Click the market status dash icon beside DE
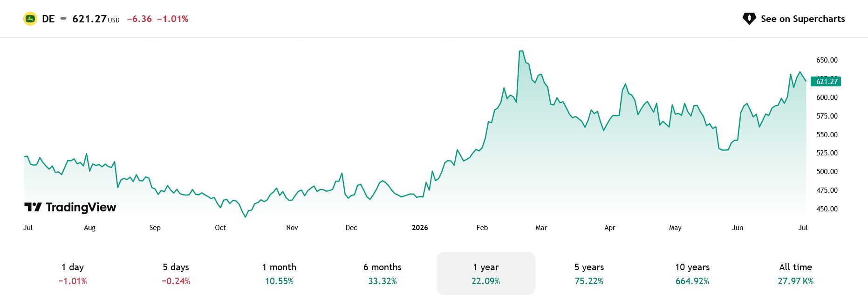This screenshot has width=868, height=308. pos(63,19)
